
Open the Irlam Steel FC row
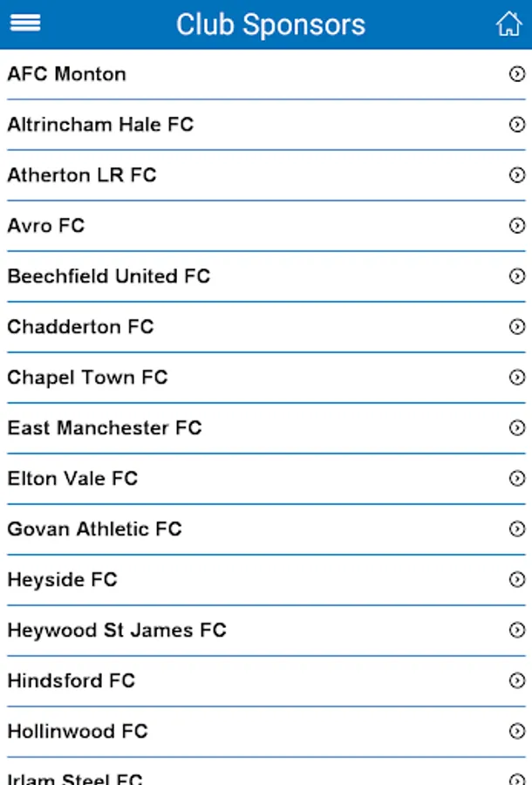tap(266, 772)
